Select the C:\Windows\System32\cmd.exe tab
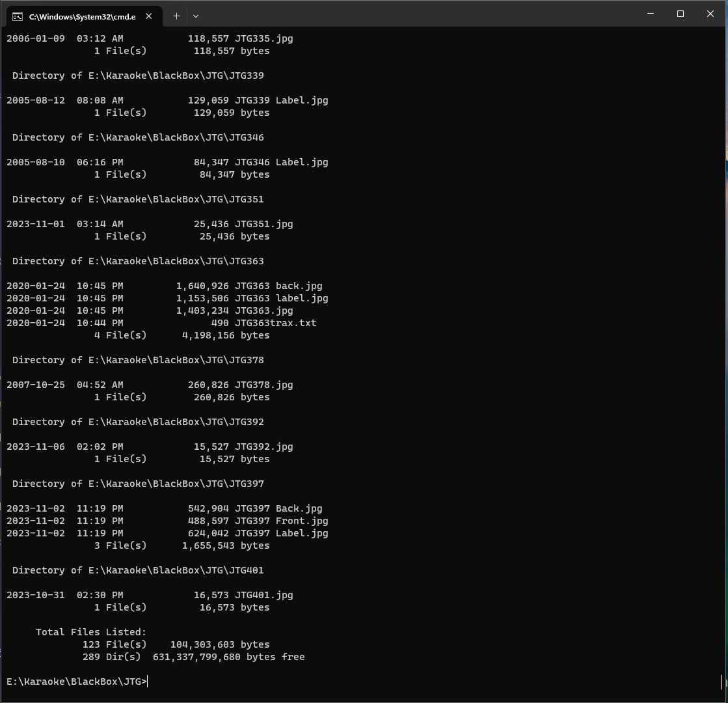Viewport: 728px width, 703px height. pos(82,16)
